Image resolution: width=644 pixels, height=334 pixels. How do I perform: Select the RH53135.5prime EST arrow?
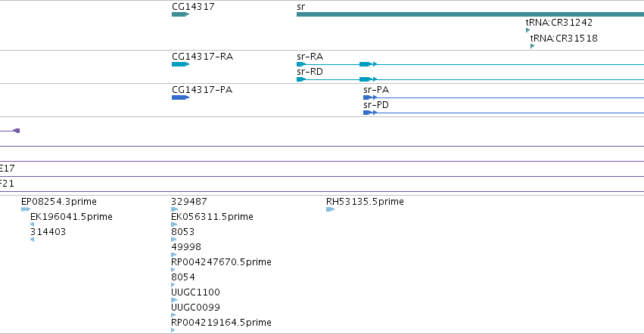[x=330, y=209]
